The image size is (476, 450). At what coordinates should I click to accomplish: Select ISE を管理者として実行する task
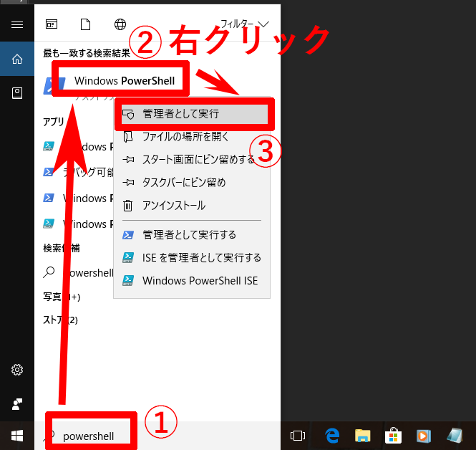click(192, 258)
